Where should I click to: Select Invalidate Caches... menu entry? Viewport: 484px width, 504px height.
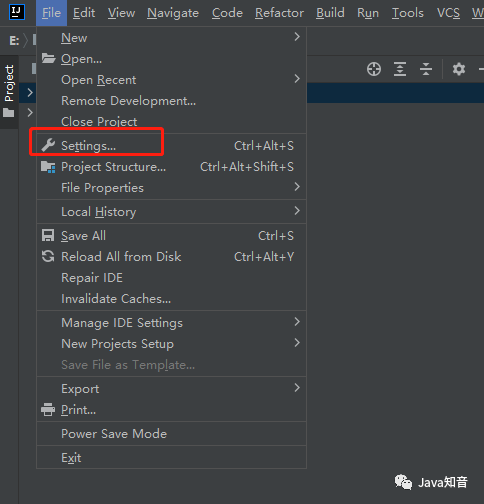tap(171, 299)
